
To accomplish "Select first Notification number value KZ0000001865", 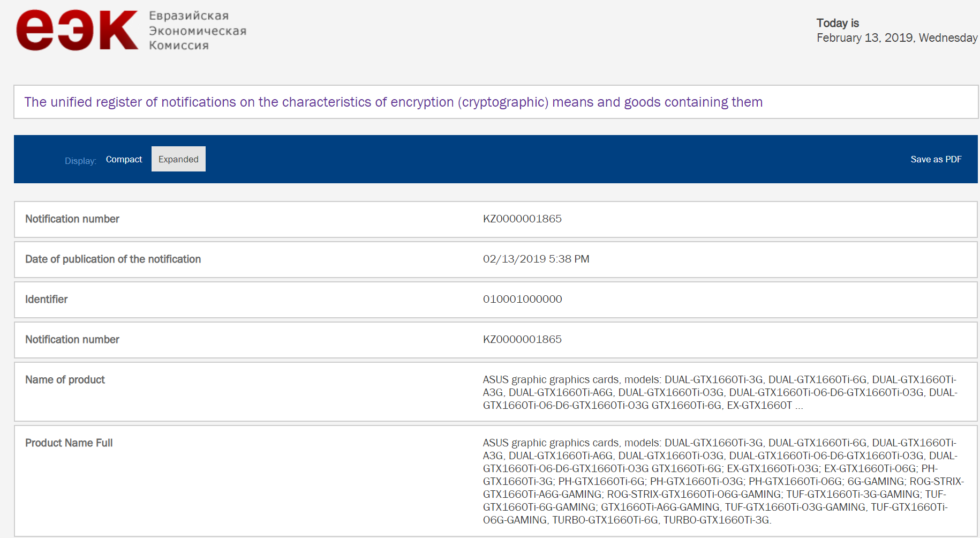I will click(x=522, y=219).
